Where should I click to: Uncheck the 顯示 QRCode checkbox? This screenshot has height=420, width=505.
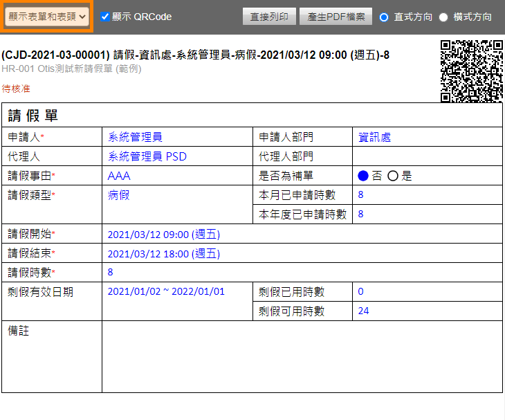click(x=105, y=17)
